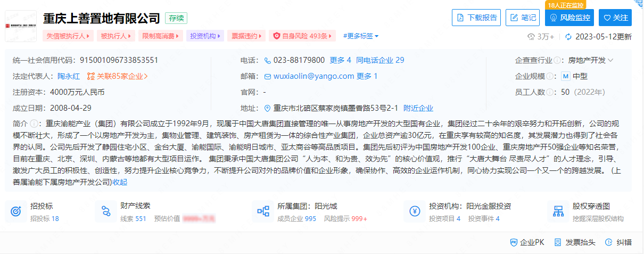
Task: Click the info icon next to 员工人数
Action: (550, 92)
